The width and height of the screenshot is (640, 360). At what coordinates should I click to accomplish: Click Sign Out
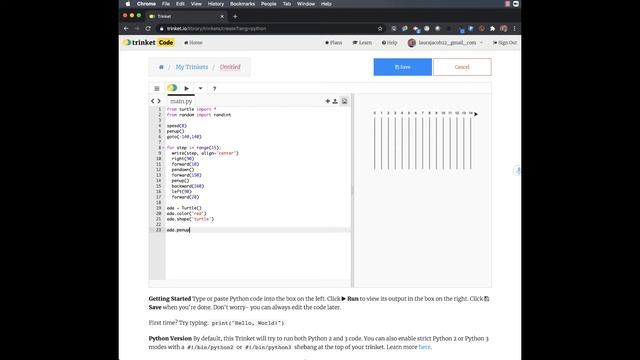(505, 42)
